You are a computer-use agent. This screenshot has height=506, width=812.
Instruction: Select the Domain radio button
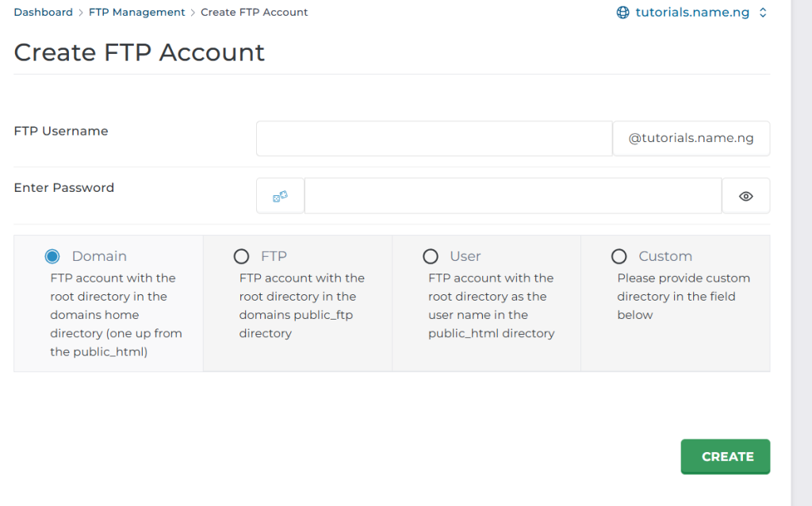click(52, 256)
